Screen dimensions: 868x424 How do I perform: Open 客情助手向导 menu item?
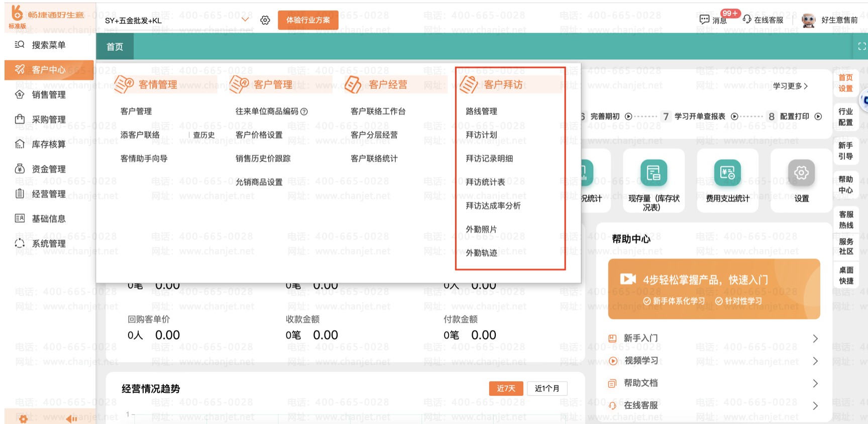[144, 158]
